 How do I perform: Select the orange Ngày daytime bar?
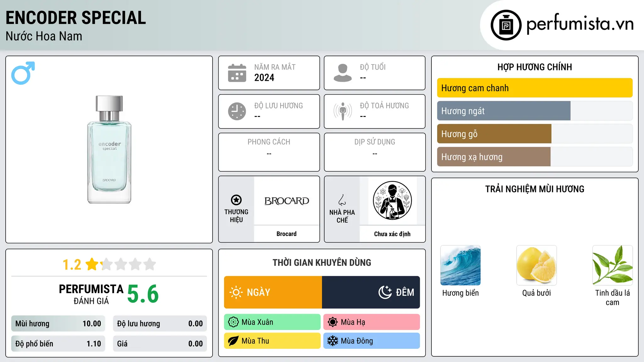(273, 292)
